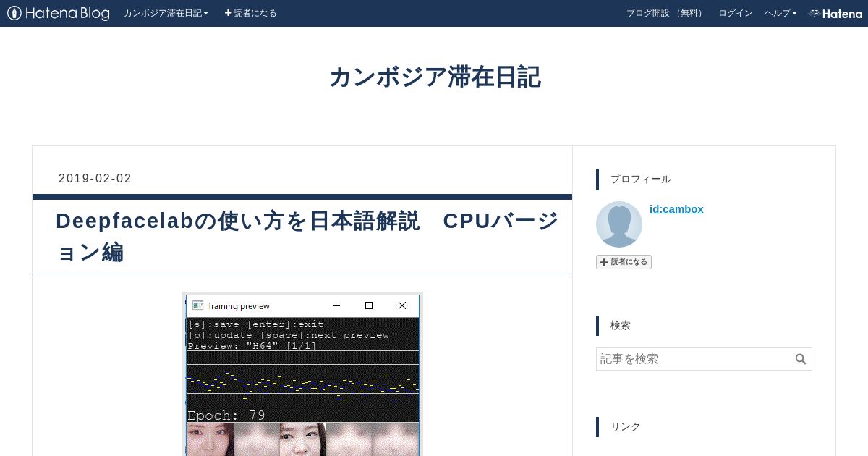Click the ログイン link
Image resolution: width=868 pixels, height=456 pixels.
735,13
